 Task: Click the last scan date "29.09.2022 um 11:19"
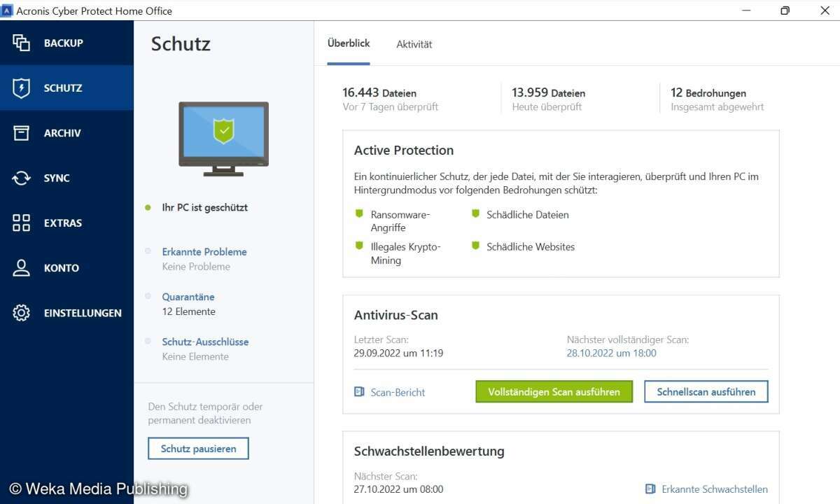pyautogui.click(x=398, y=353)
